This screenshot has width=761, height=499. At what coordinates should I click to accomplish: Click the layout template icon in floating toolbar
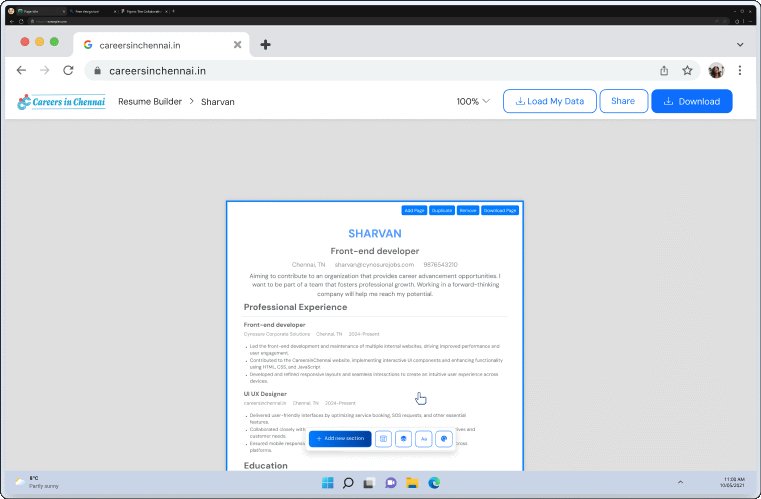(383, 439)
